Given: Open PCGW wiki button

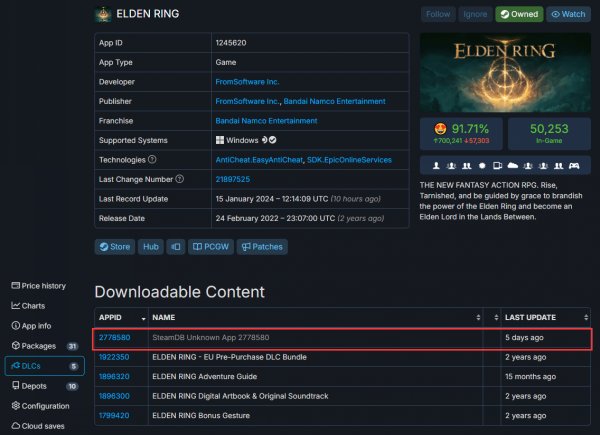Looking at the screenshot, I should tap(211, 247).
